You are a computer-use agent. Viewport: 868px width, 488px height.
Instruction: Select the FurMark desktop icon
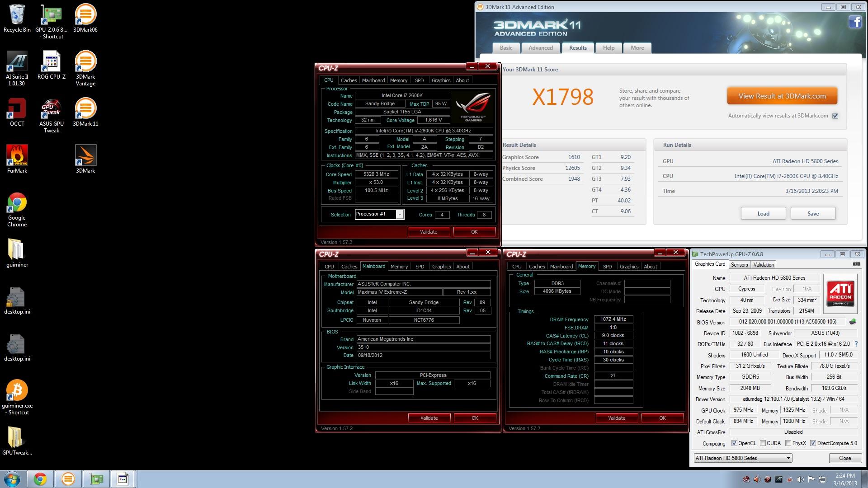[17, 160]
